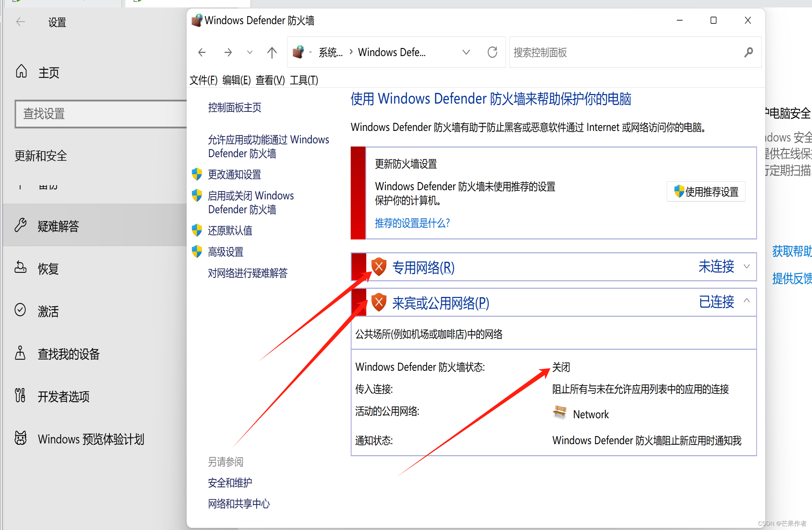The height and width of the screenshot is (530, 812).
Task: Click the red shield icon beside 来宾或公用网络
Action: [x=379, y=302]
